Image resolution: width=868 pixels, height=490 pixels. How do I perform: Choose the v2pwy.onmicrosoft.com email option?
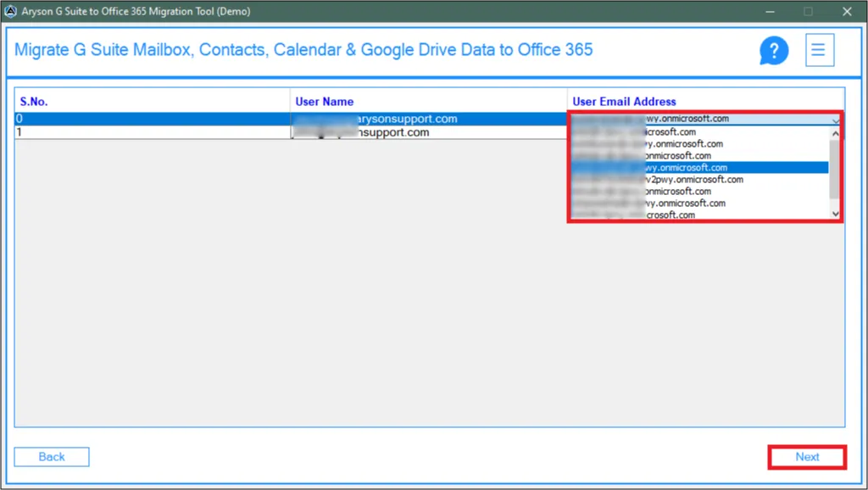coord(699,180)
